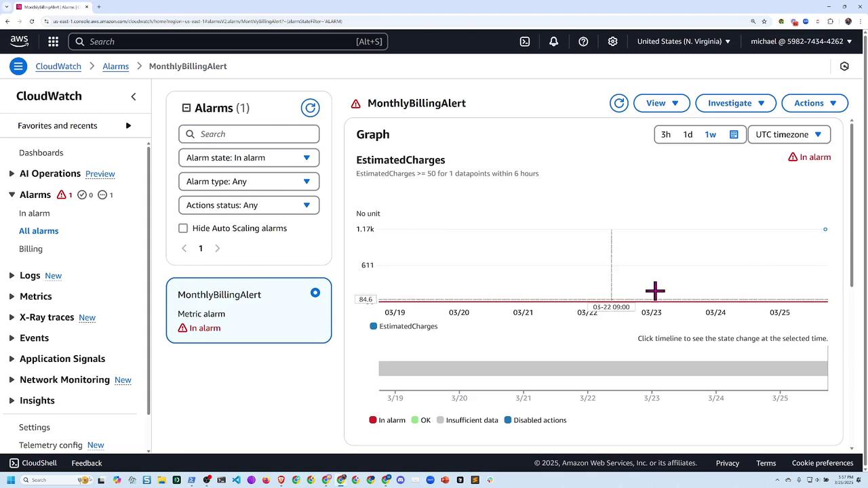Open the settings gear in top bar

[612, 41]
